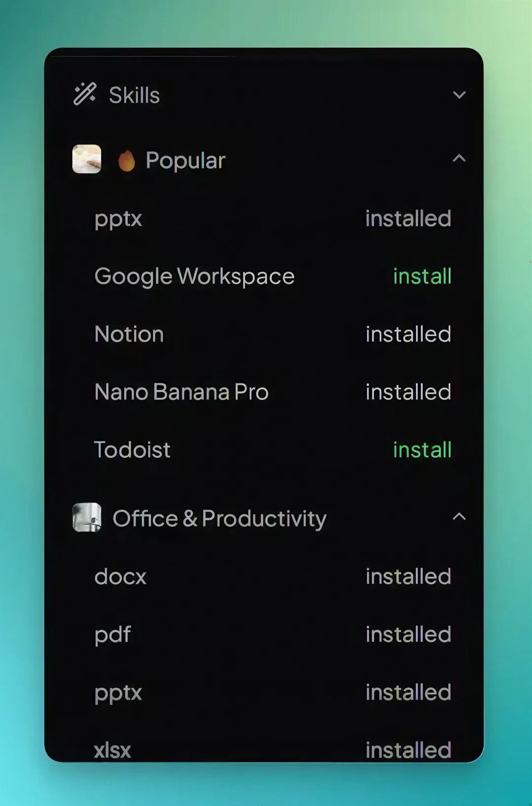Select the Google Workspace skill name

pos(195,276)
